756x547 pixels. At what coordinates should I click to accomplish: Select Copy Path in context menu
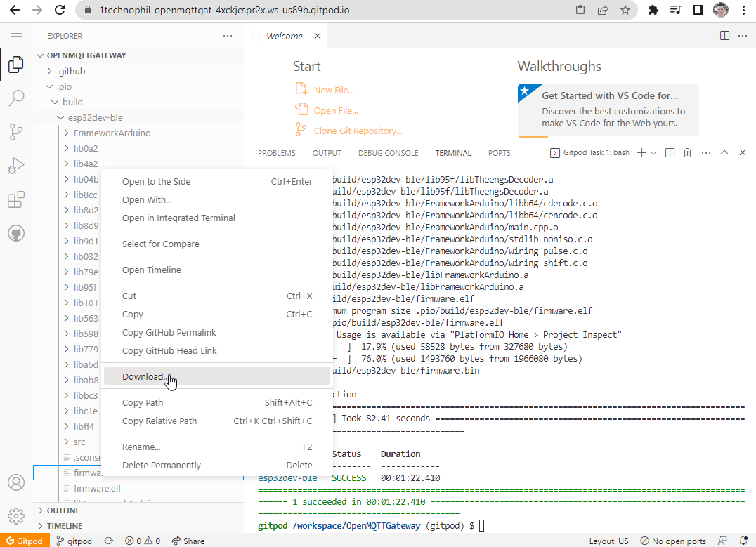pos(143,402)
